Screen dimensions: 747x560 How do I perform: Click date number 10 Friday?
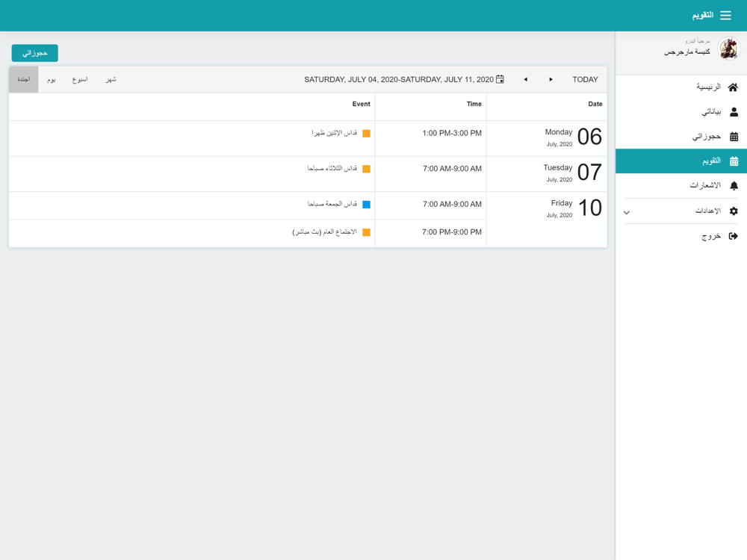(590, 208)
